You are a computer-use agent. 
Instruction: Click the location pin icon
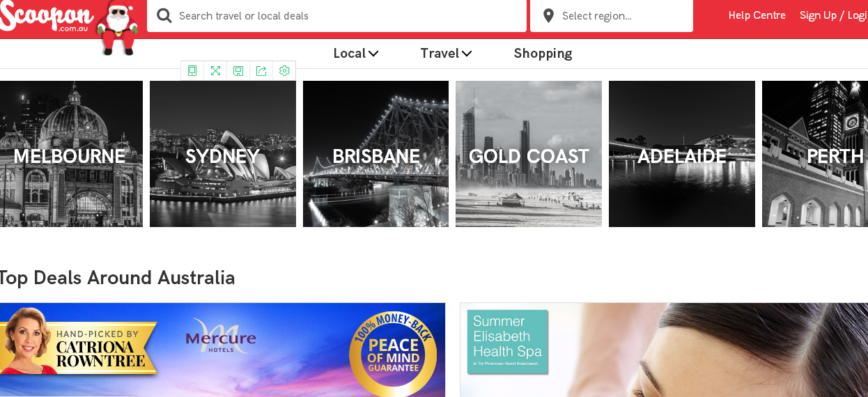548,15
